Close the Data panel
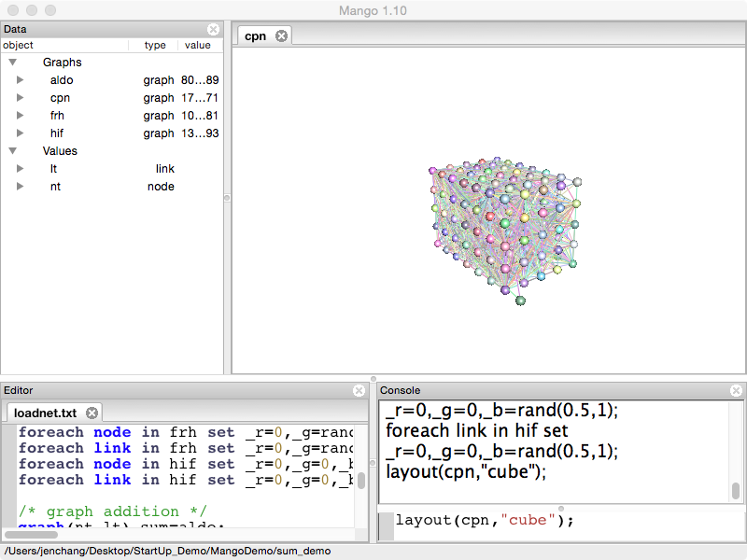 (x=214, y=29)
